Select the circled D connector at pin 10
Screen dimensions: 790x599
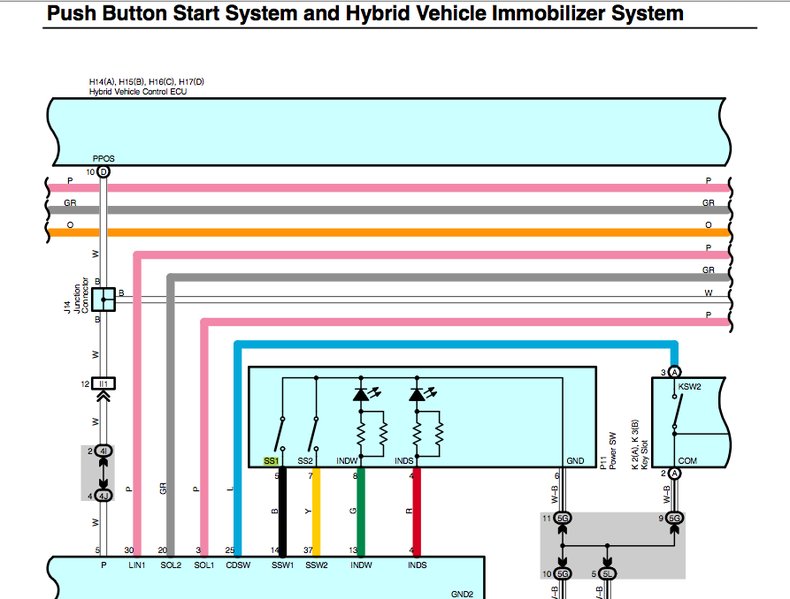point(103,172)
